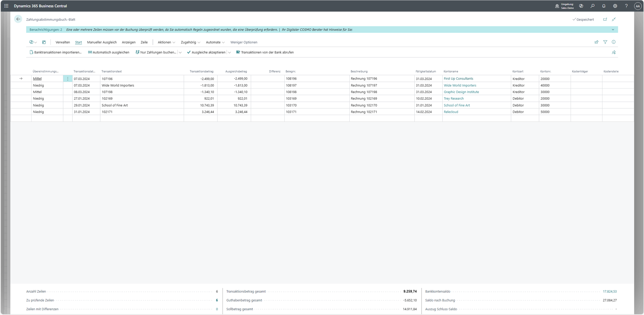Toggle the FactBox info pane icon
The image size is (644, 315).
[x=614, y=42]
